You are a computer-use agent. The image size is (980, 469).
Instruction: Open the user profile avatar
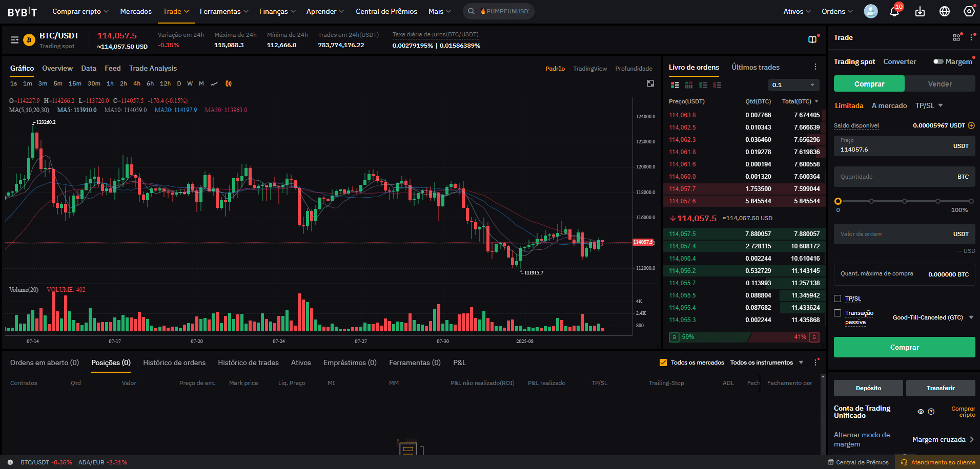pos(871,11)
